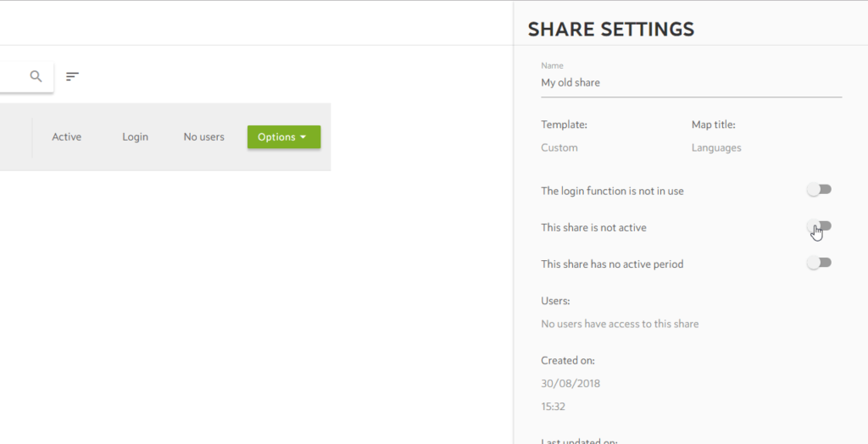The image size is (868, 444).
Task: Click the 'Users:' label
Action: 555,301
